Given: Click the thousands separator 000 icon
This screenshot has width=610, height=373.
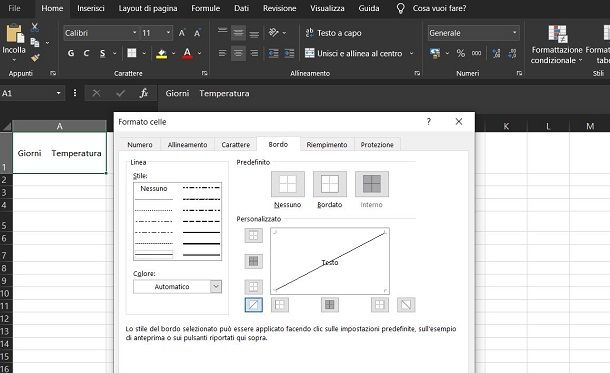Looking at the screenshot, I should click(477, 53).
